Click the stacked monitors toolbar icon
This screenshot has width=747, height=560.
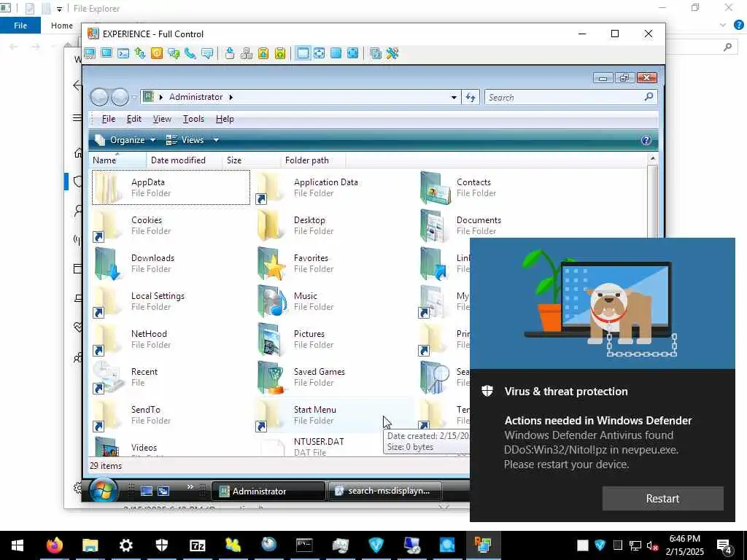point(376,53)
